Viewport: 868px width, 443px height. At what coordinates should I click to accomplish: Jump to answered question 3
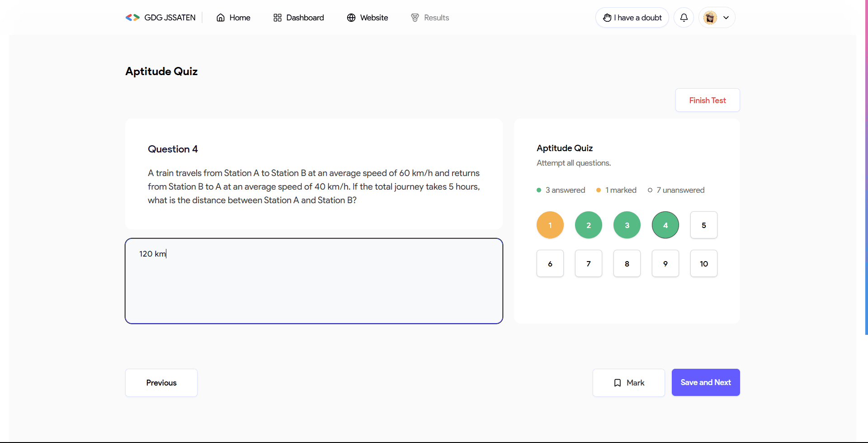[627, 225]
